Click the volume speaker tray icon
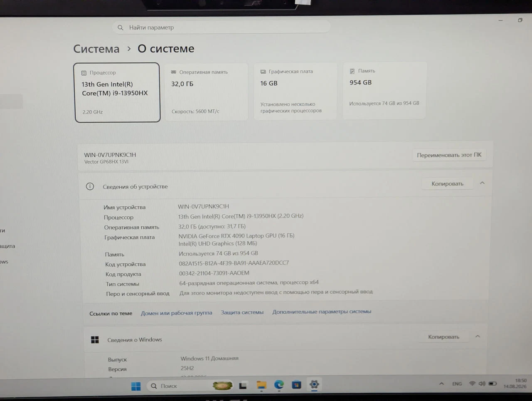The image size is (532, 401). pyautogui.click(x=482, y=384)
